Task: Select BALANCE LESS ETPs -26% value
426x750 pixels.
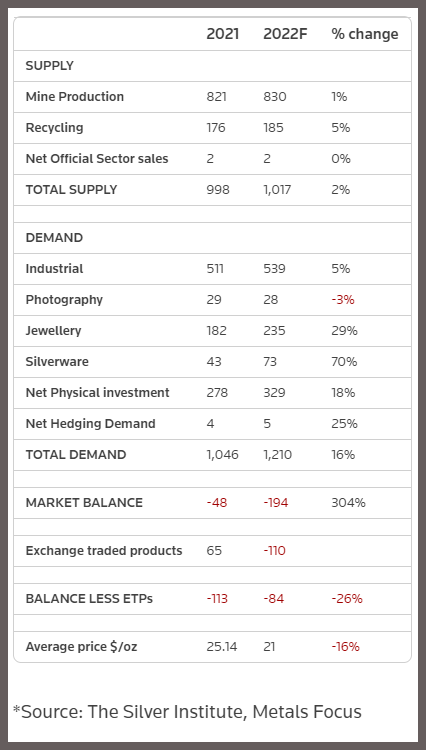Action: 347,599
